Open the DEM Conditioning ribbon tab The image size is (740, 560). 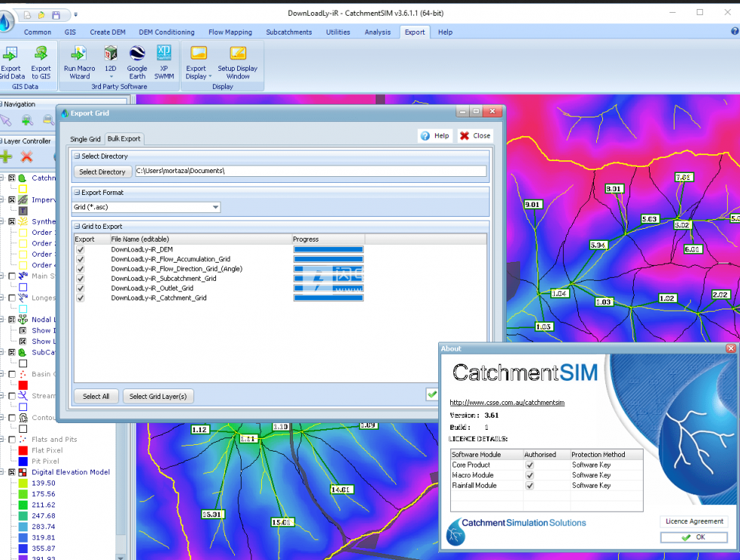166,32
